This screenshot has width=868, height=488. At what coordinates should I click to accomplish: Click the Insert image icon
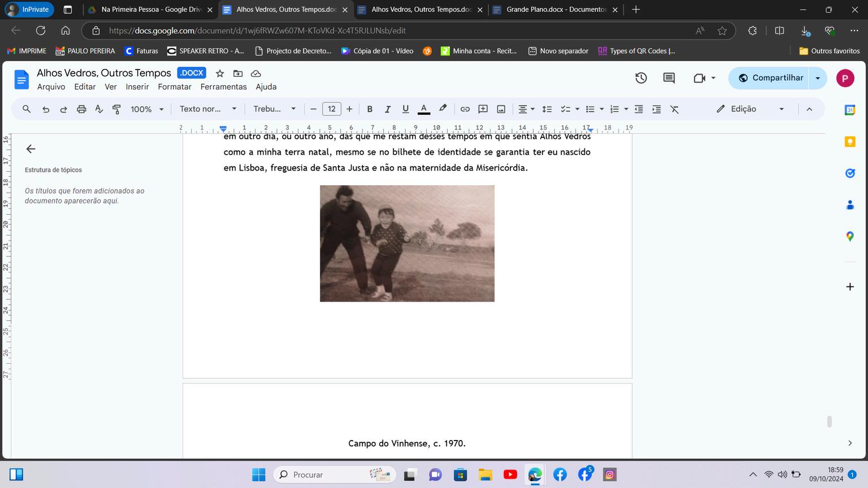tap(501, 109)
